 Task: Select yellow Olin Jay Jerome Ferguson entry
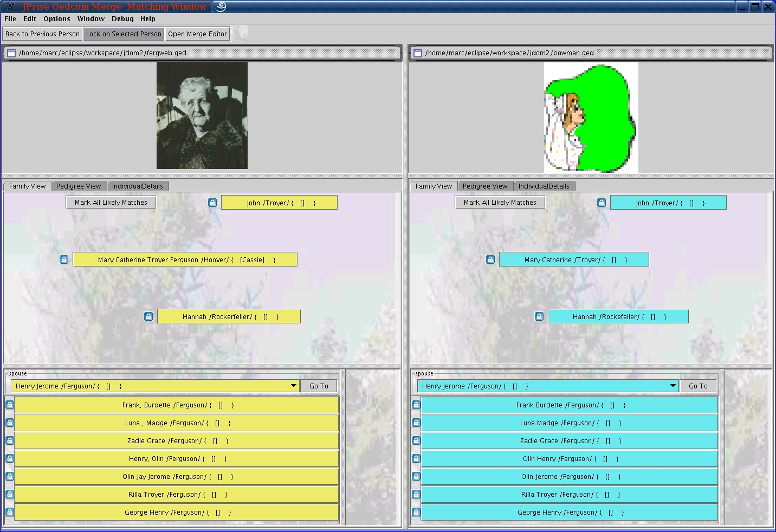click(x=177, y=477)
